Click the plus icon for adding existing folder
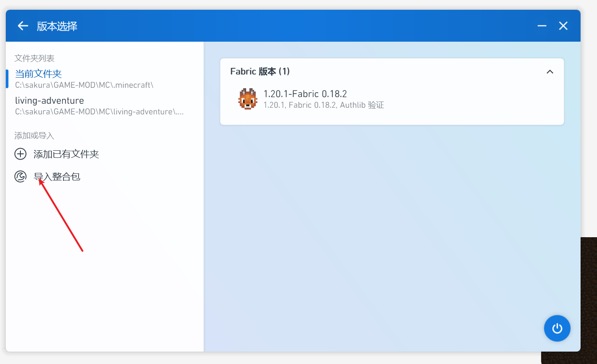Viewport: 597px width, 364px height. click(x=20, y=154)
